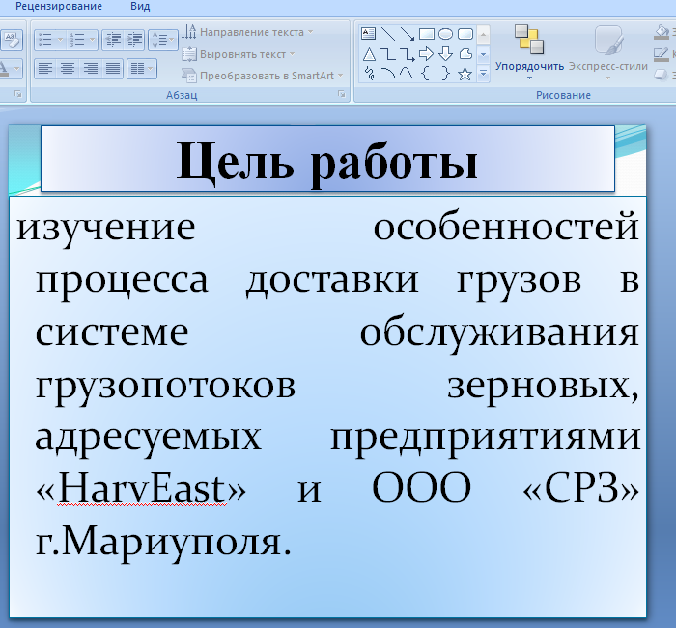Open the font group dialog launcher
The image size is (676, 628).
[18, 94]
